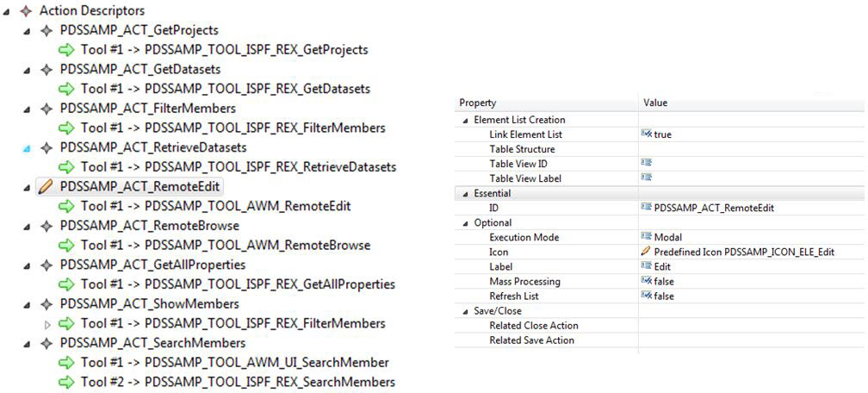Viewport: 868px width, 393px height.
Task: Click the star icon beside PDSSAMP_ACT_GetDatasets
Action: point(46,70)
